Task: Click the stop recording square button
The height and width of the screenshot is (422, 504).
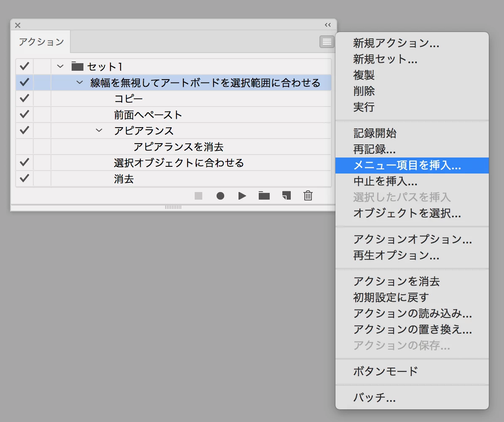Action: [198, 195]
